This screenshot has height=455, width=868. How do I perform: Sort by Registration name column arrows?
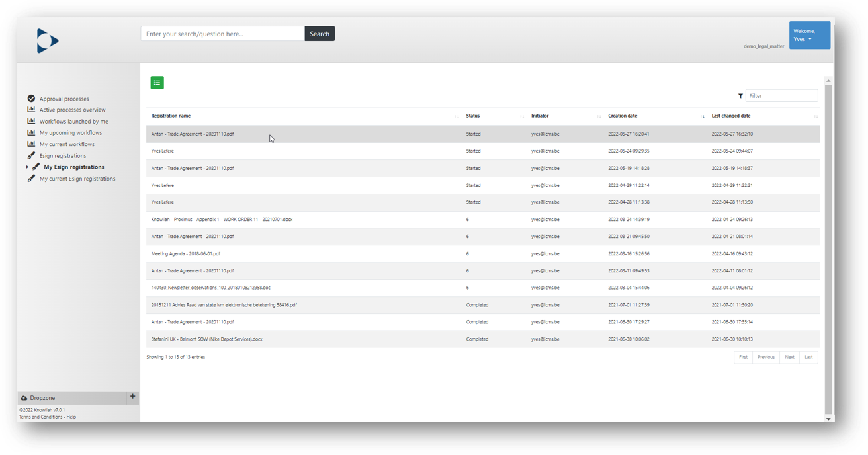point(456,117)
